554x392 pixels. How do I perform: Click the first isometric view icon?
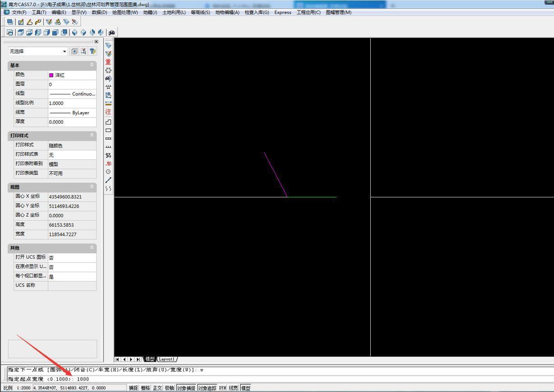(75, 33)
